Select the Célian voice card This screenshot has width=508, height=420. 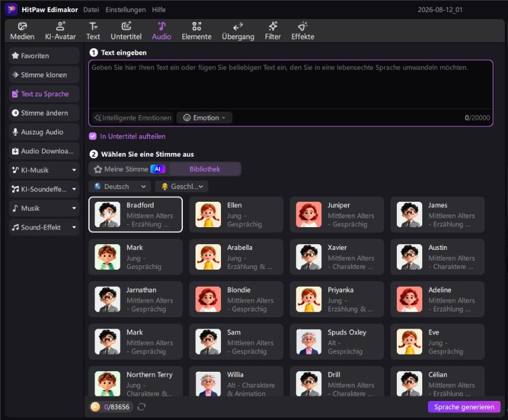[x=438, y=381]
